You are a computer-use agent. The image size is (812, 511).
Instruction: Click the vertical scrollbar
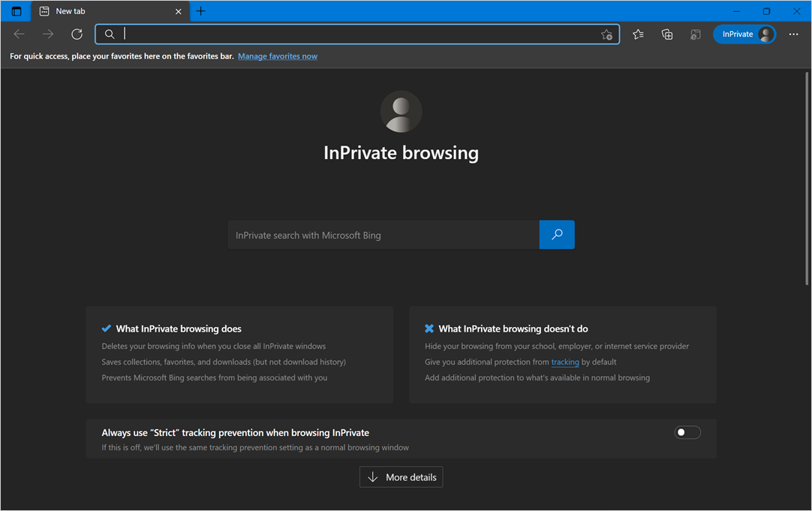point(807,180)
